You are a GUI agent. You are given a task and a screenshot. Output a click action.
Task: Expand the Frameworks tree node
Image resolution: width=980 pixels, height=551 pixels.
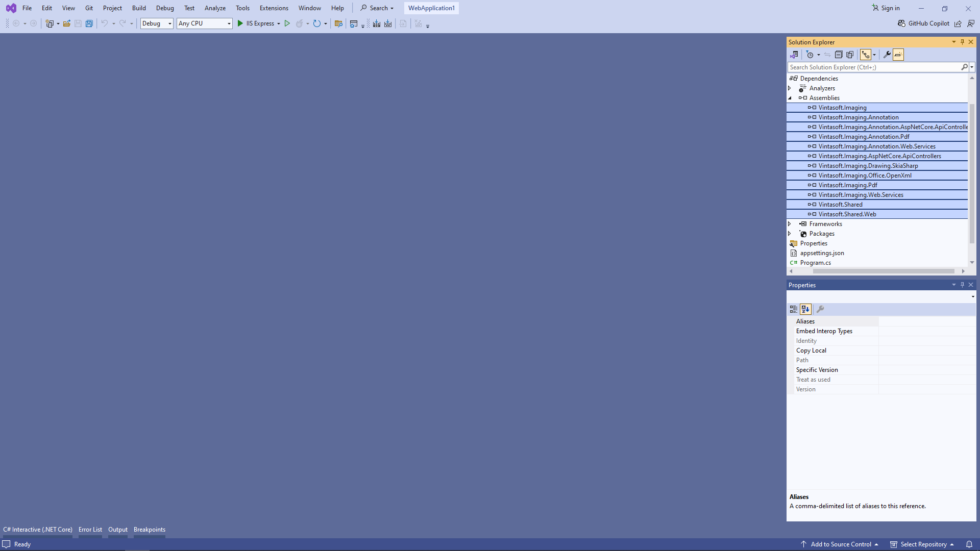coord(790,224)
